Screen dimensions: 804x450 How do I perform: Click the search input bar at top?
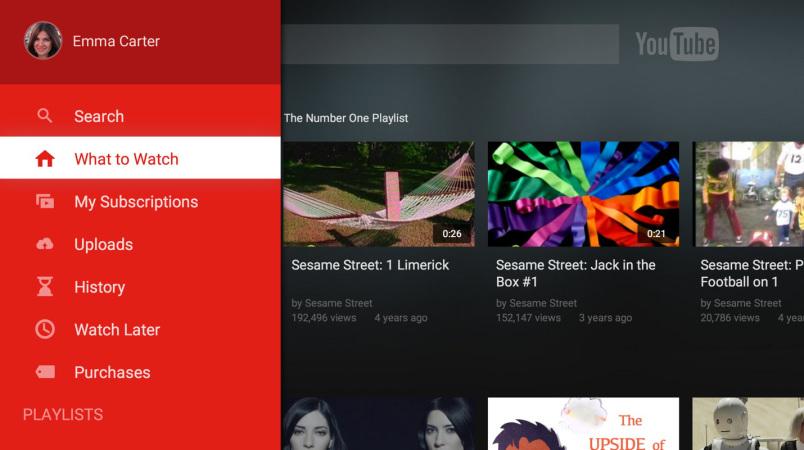click(450, 44)
